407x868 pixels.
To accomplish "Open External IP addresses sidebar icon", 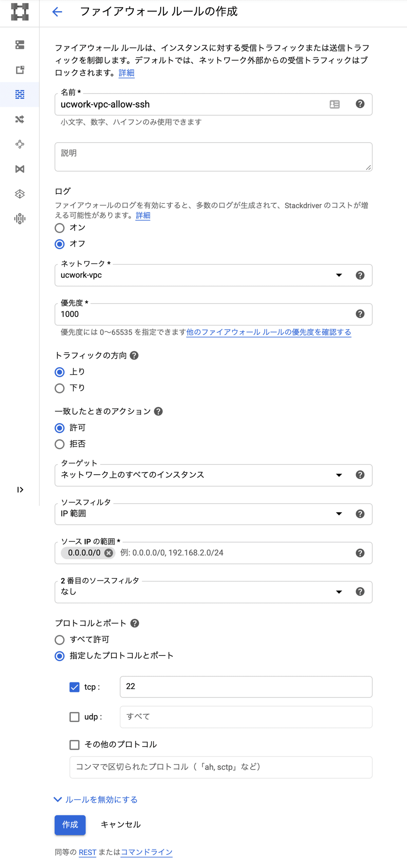I will click(x=20, y=70).
